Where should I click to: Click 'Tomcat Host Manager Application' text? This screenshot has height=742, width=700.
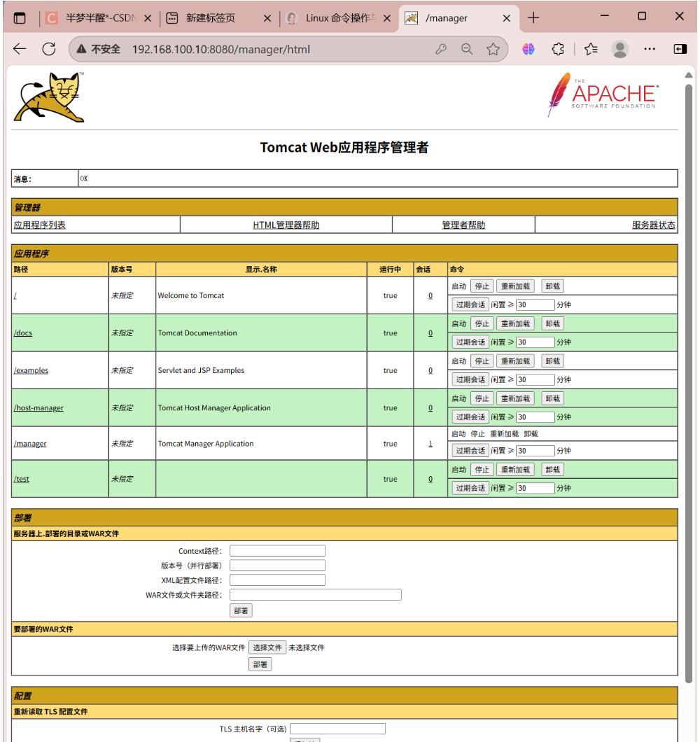tap(214, 407)
